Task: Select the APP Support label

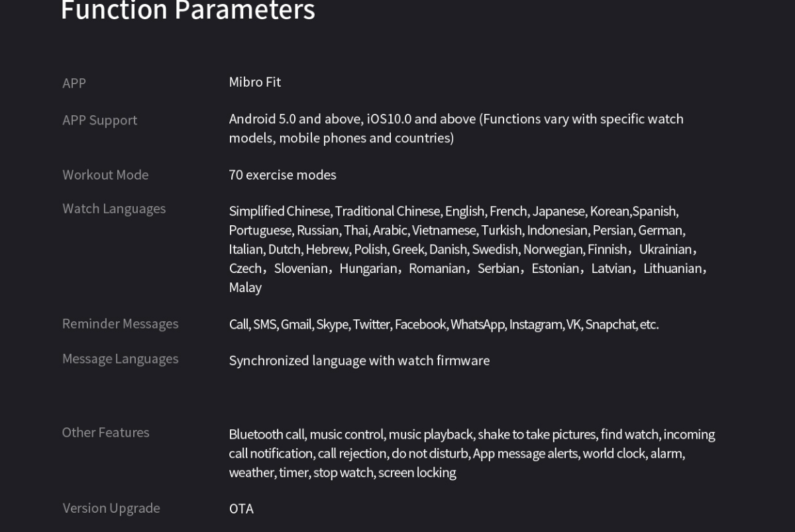Action: (100, 120)
